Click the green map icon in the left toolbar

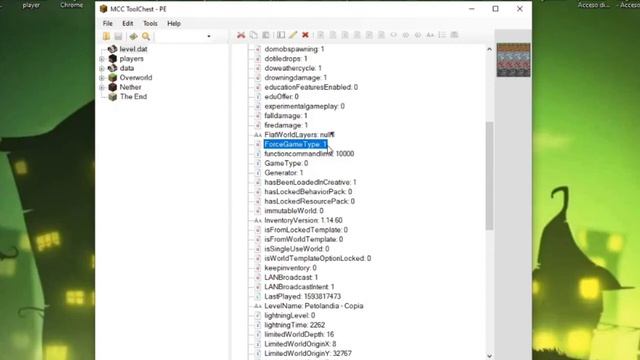point(133,36)
